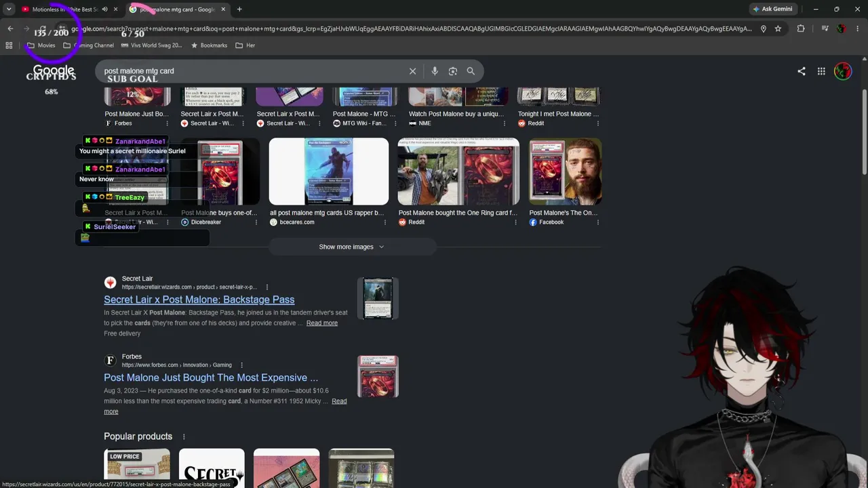Screen dimensions: 868x488
Task: Open the Secret Lair result card thumbnail
Action: [378, 298]
